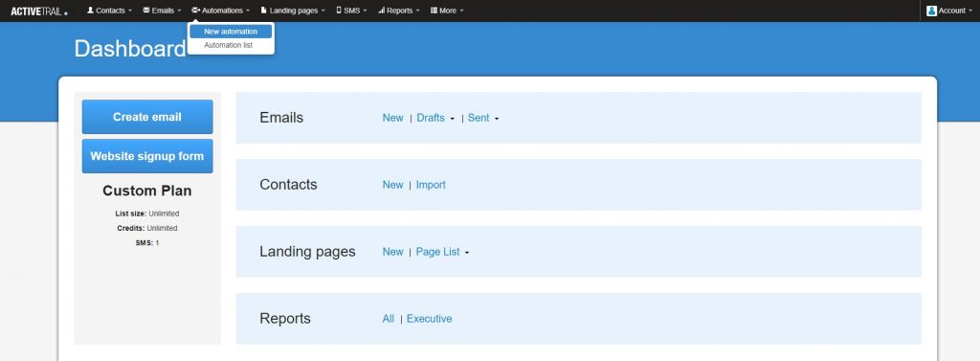This screenshot has width=980, height=361.
Task: Click New link in Landing pages row
Action: pyautogui.click(x=393, y=252)
